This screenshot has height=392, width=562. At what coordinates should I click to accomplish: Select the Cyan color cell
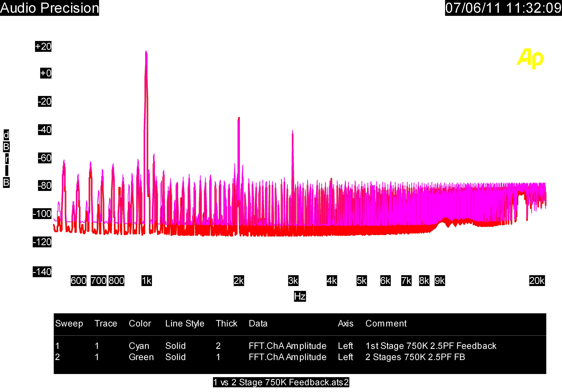pos(139,346)
